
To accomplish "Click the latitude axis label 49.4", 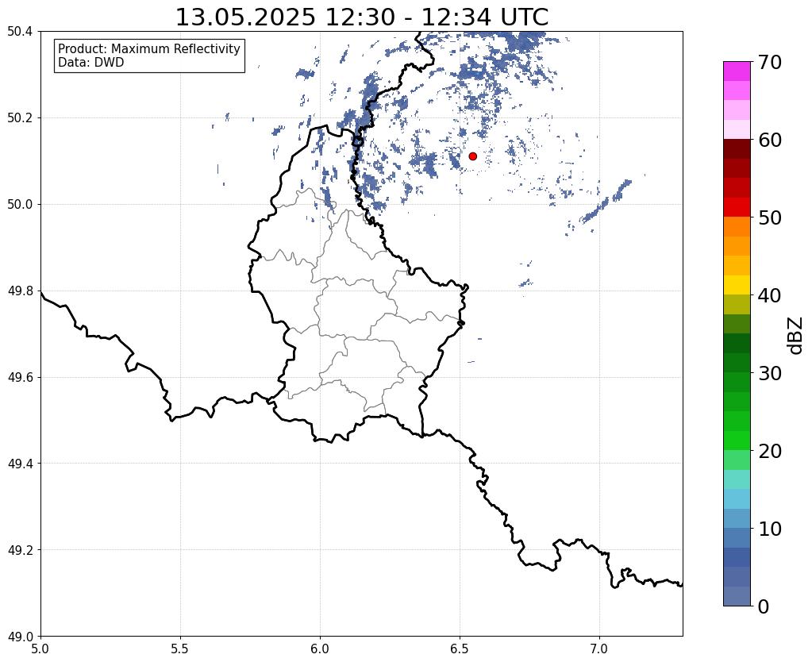I will click(x=20, y=464).
